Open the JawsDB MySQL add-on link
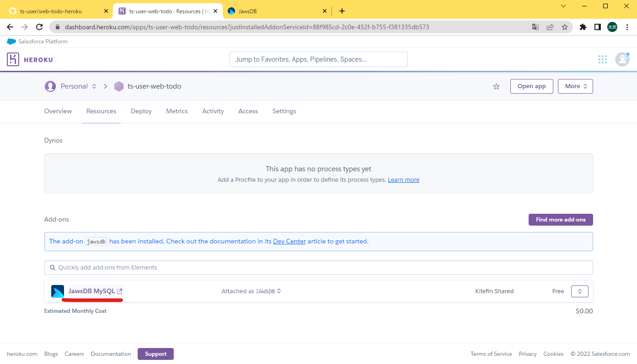The image size is (637, 364). pyautogui.click(x=91, y=291)
